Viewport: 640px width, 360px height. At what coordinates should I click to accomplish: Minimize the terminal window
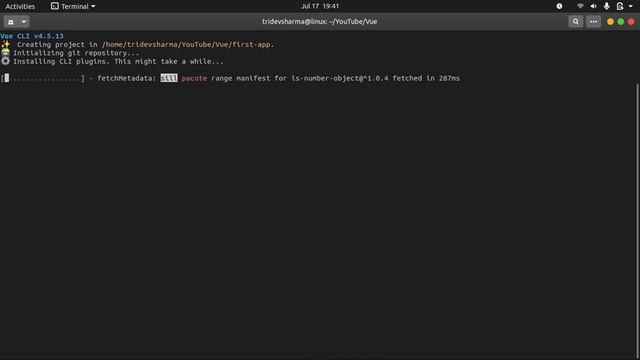click(x=610, y=22)
